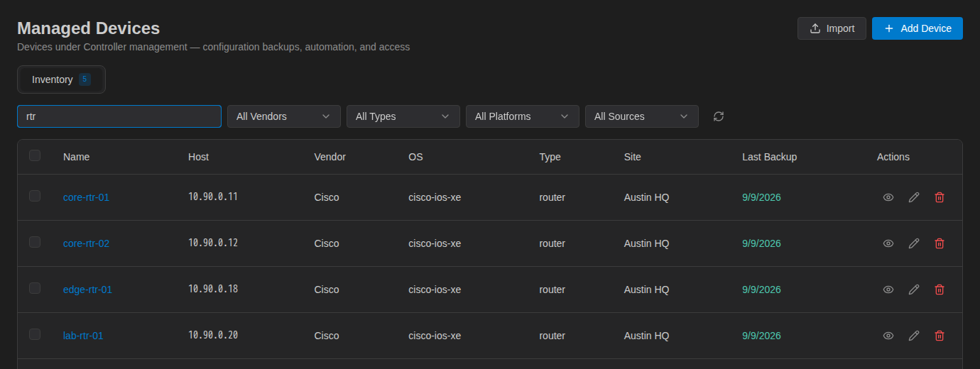Open the All Vendors dropdown
980x369 pixels.
click(284, 116)
